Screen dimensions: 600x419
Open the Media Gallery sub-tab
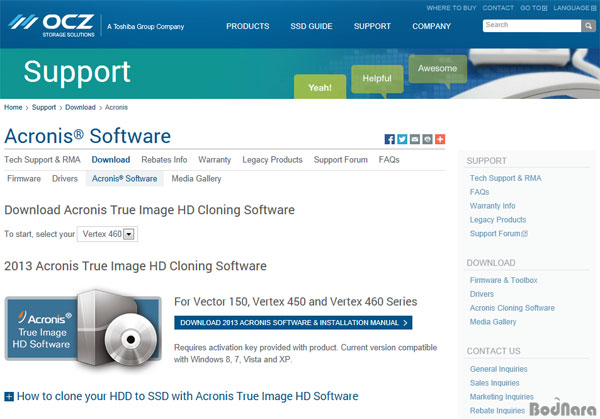(x=196, y=179)
